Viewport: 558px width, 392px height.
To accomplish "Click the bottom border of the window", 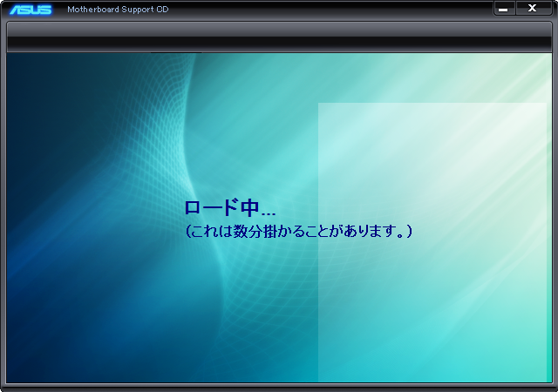I will (x=279, y=387).
